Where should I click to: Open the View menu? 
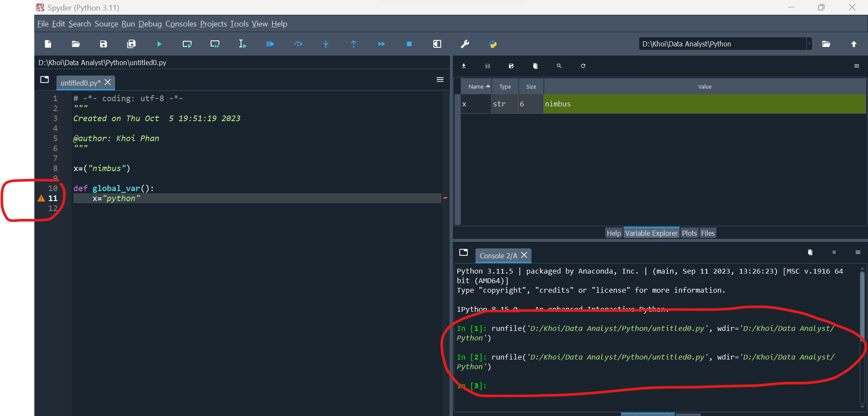[x=260, y=24]
